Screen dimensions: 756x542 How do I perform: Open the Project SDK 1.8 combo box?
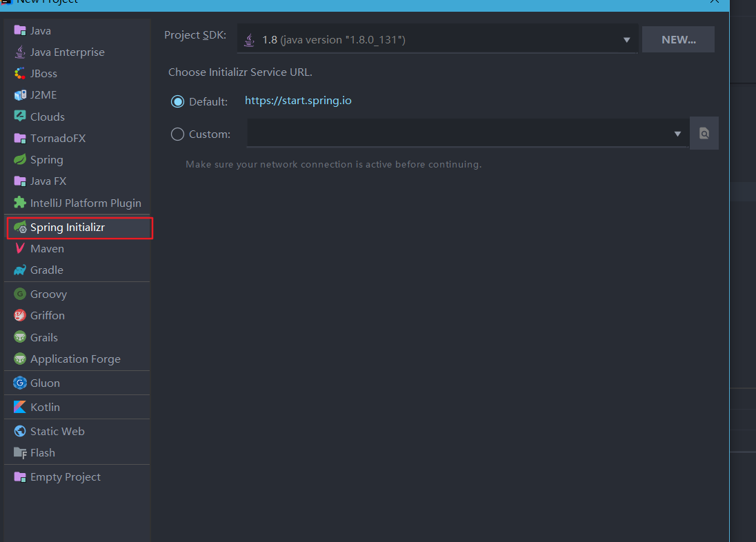[438, 39]
